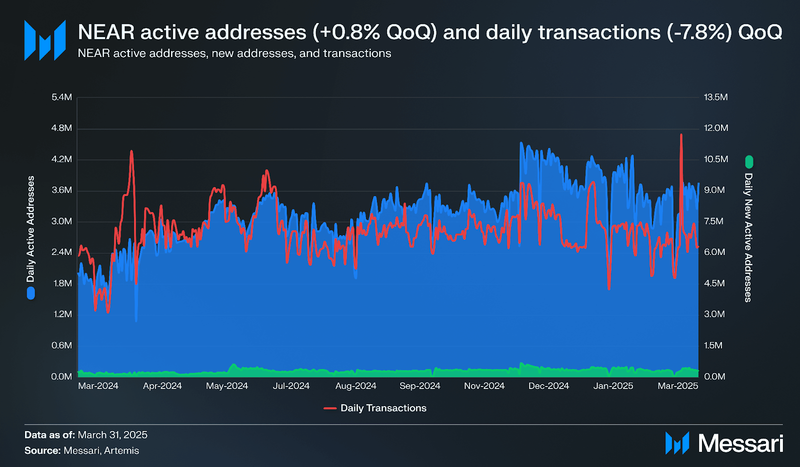Image resolution: width=800 pixels, height=467 pixels.
Task: Click the Messari logo beside the footer wordmark
Action: (x=677, y=443)
